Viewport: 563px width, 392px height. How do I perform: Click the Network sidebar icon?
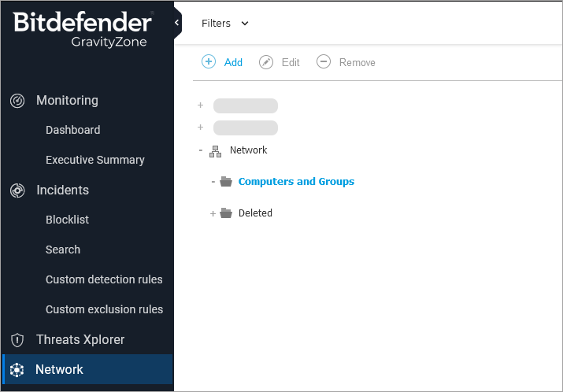pyautogui.click(x=17, y=370)
